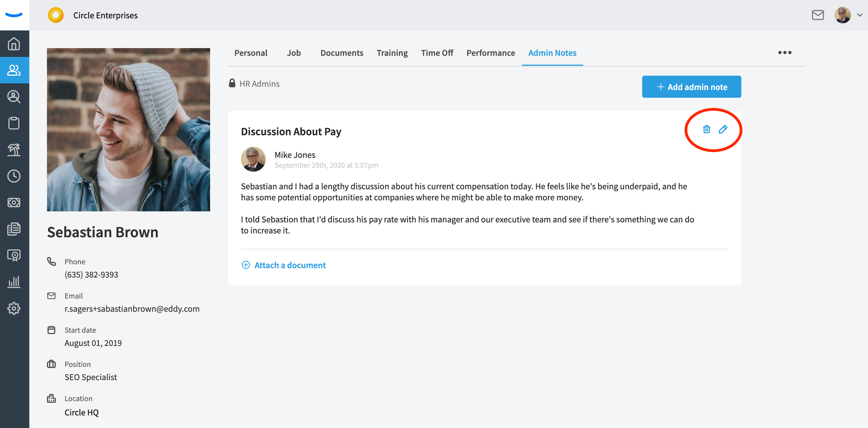Open the three-dot more options menu
868x428 pixels.
784,53
